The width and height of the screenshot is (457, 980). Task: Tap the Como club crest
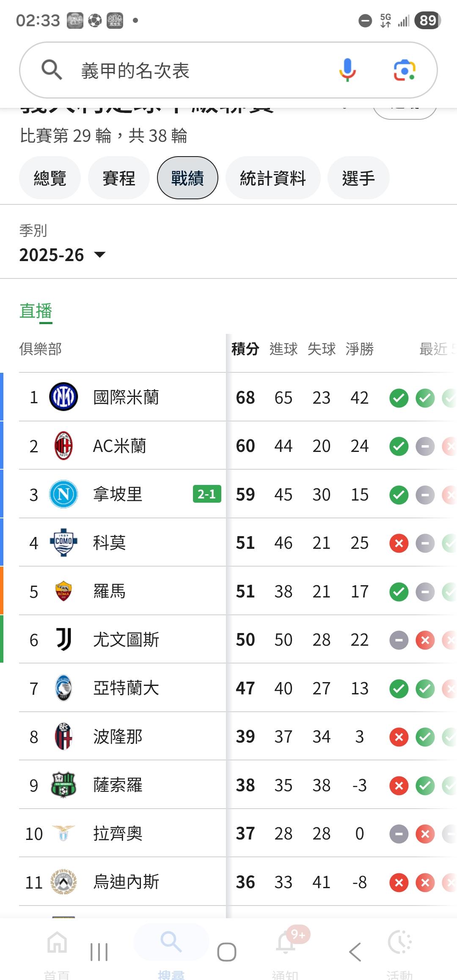pyautogui.click(x=63, y=542)
